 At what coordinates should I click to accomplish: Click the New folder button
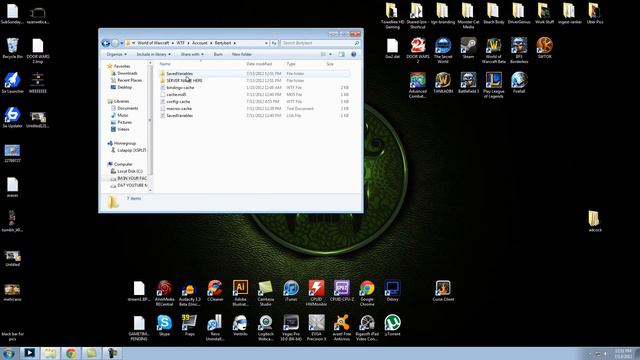click(x=242, y=54)
